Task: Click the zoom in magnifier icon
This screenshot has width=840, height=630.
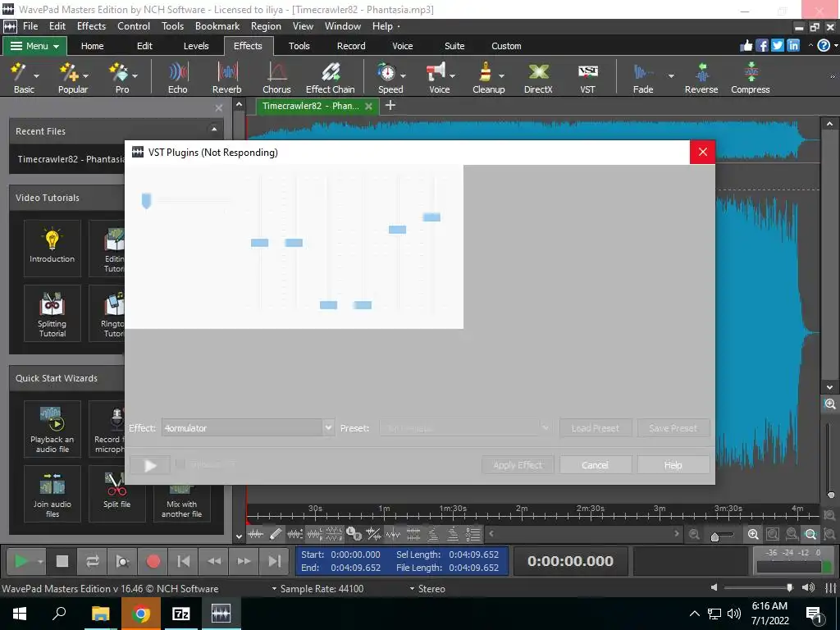Action: tap(753, 534)
